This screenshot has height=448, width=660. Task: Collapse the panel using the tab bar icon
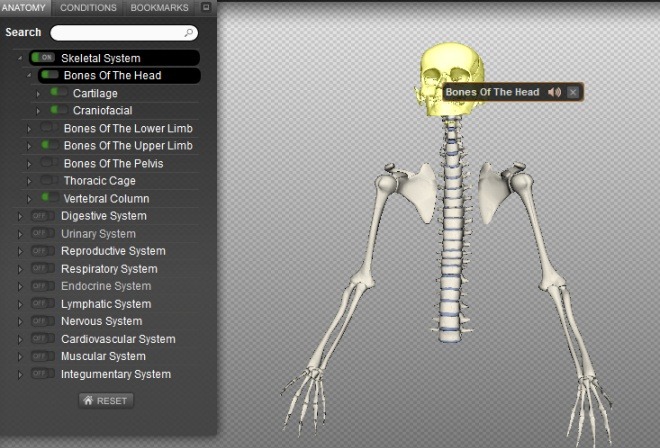206,7
